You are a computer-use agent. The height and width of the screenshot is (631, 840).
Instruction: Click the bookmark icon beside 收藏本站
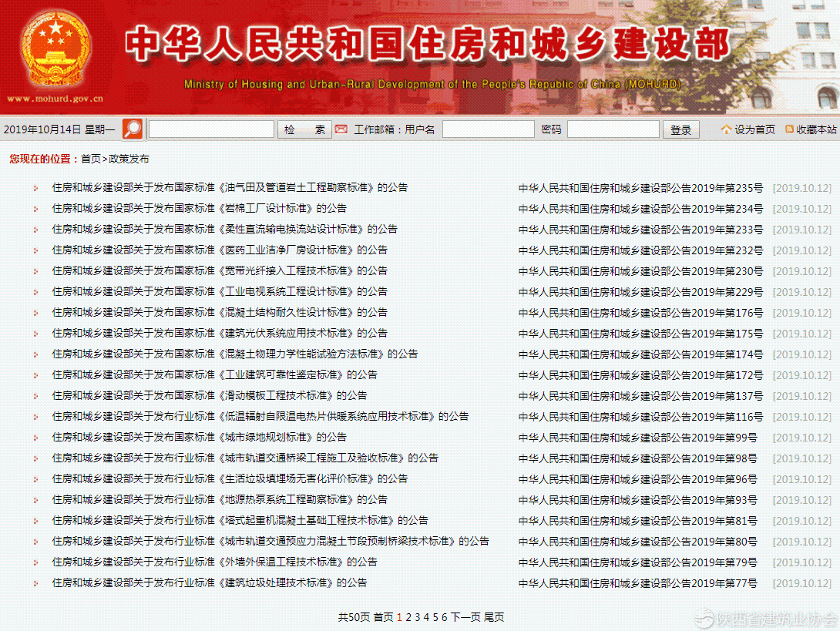(x=789, y=129)
